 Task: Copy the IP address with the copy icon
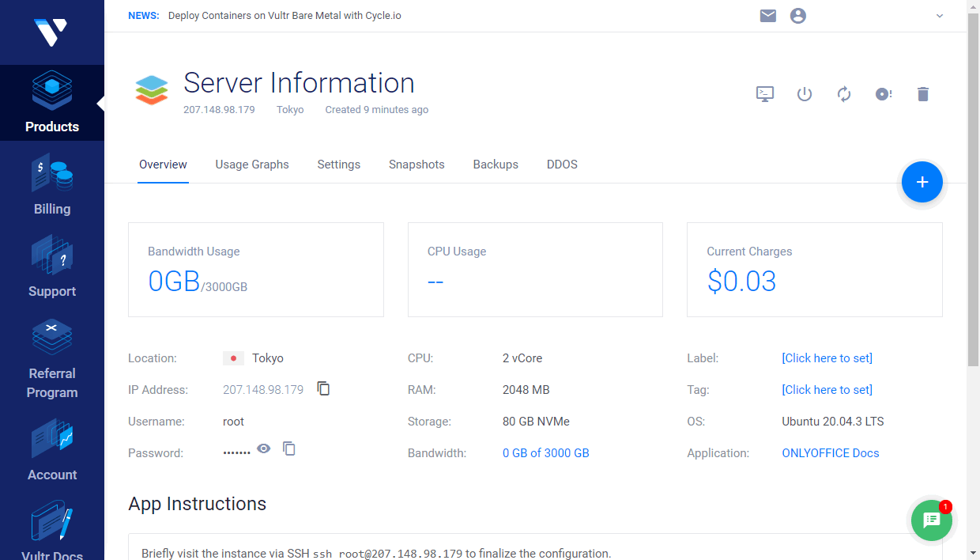pyautogui.click(x=323, y=388)
